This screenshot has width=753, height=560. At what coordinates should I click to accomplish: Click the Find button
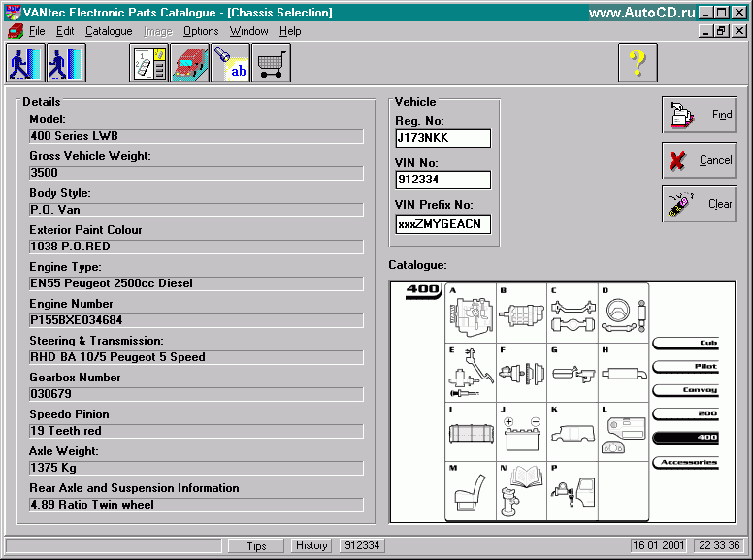pyautogui.click(x=699, y=115)
